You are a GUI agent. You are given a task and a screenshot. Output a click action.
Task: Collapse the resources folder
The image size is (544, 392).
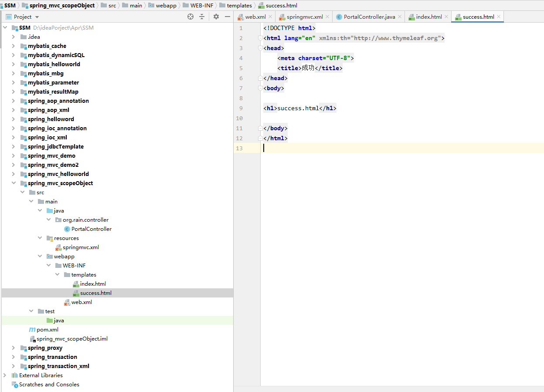pos(40,238)
